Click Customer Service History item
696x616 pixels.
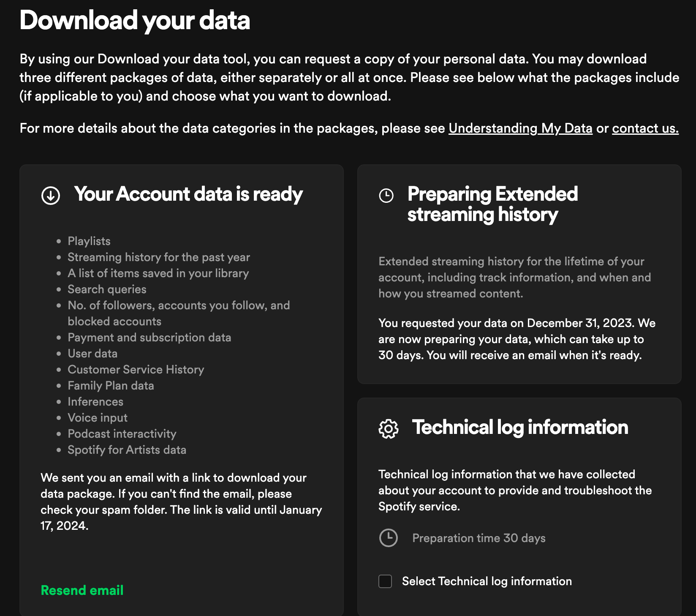point(136,370)
